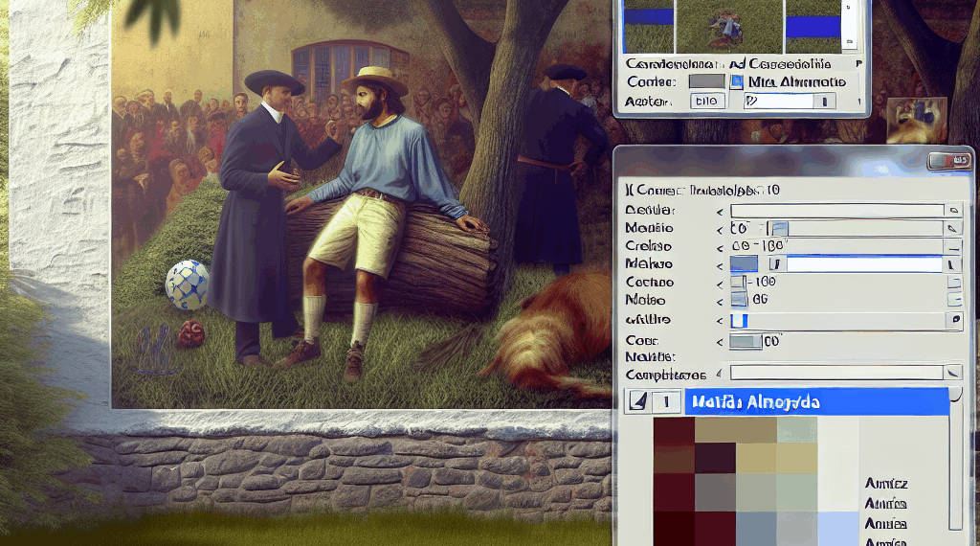Toggle the small checkbox in the Cochao row
The height and width of the screenshot is (546, 980).
point(738,283)
